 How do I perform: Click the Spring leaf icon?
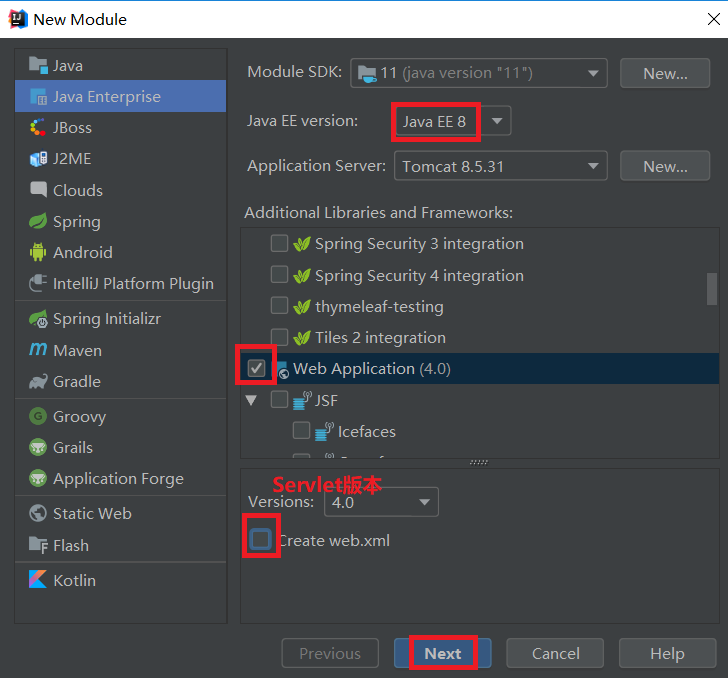click(x=38, y=221)
